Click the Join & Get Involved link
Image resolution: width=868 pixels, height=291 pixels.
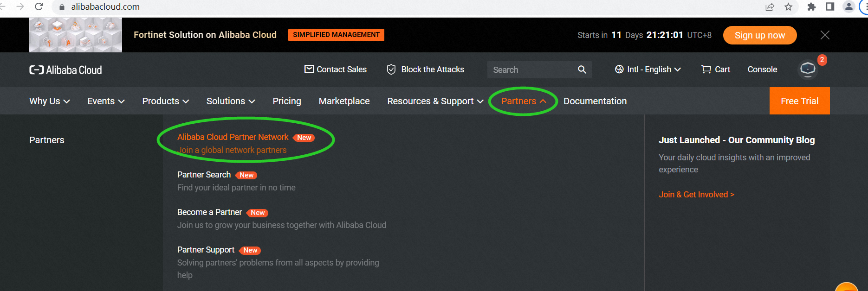click(x=696, y=195)
